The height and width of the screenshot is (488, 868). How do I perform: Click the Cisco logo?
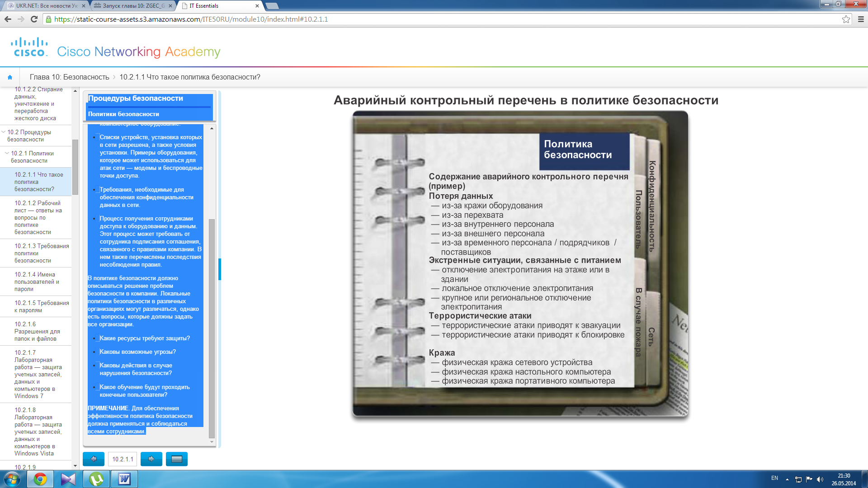tap(29, 47)
